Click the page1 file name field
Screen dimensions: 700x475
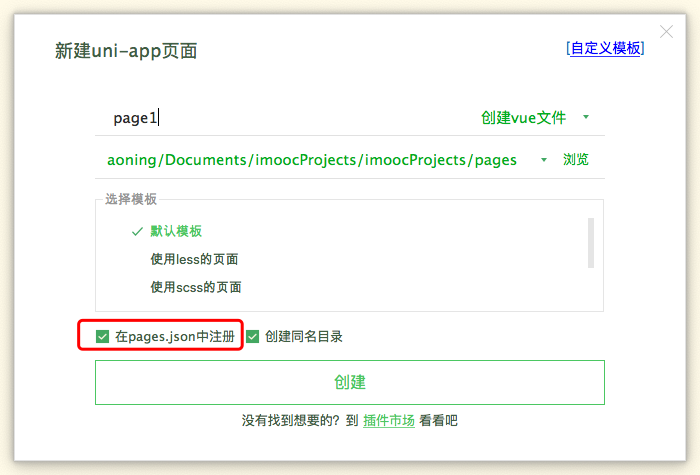tap(280, 118)
